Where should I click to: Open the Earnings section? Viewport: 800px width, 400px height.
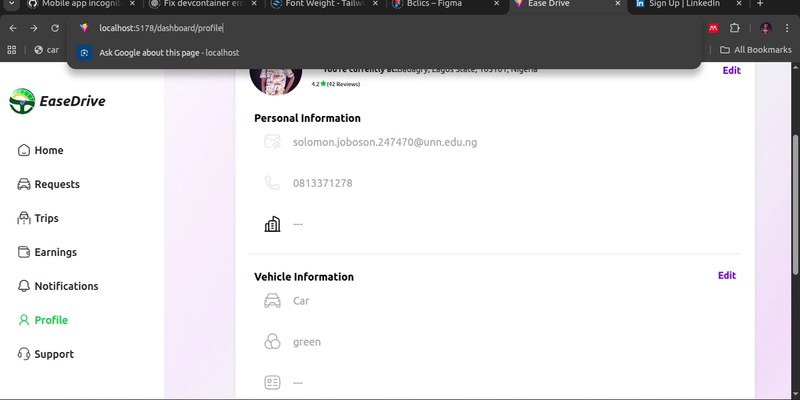tap(47, 252)
